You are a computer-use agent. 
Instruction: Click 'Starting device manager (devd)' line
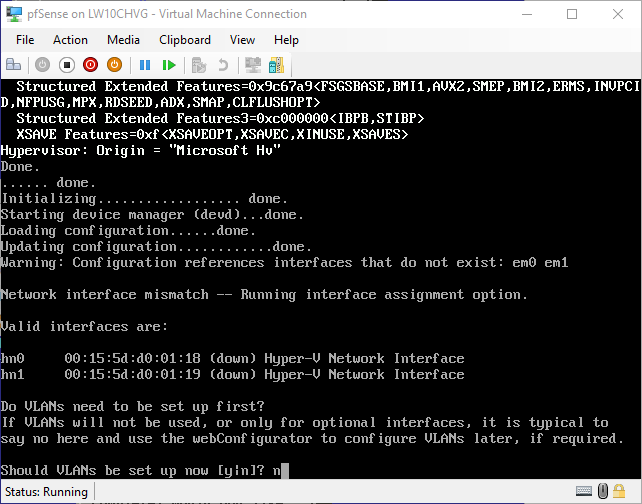point(152,215)
